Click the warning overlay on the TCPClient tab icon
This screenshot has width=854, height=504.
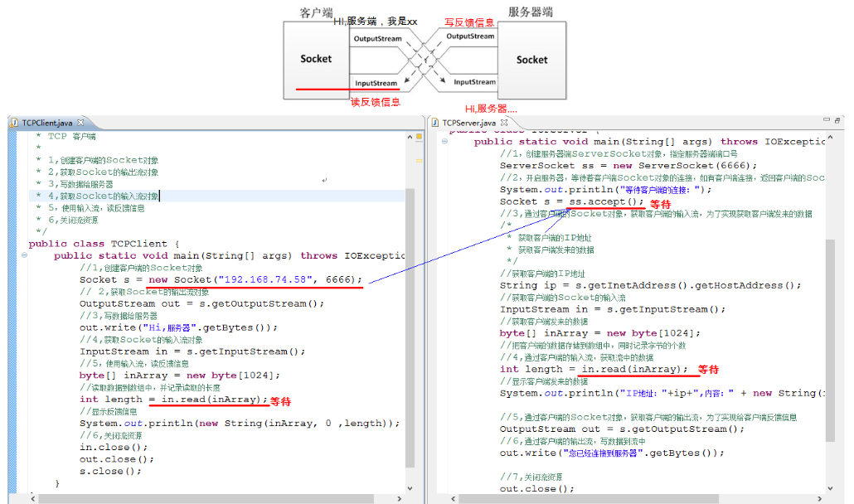click(x=11, y=125)
